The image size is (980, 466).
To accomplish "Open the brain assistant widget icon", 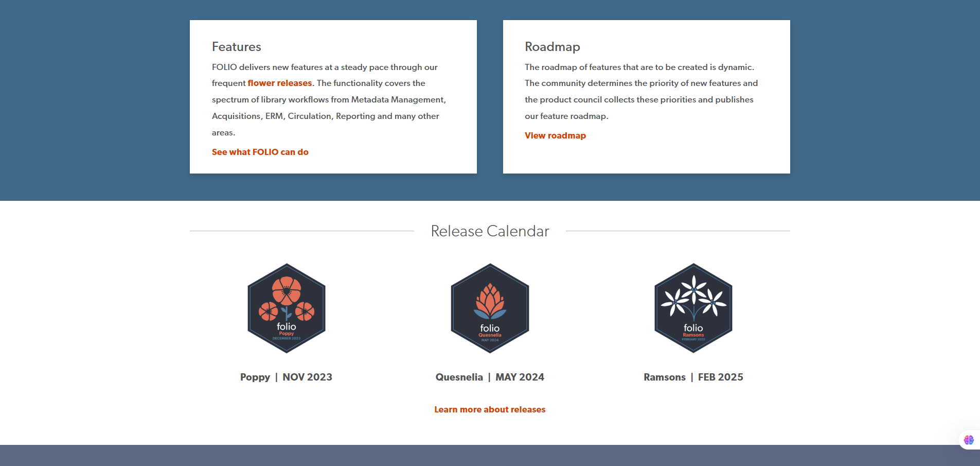I will [969, 440].
